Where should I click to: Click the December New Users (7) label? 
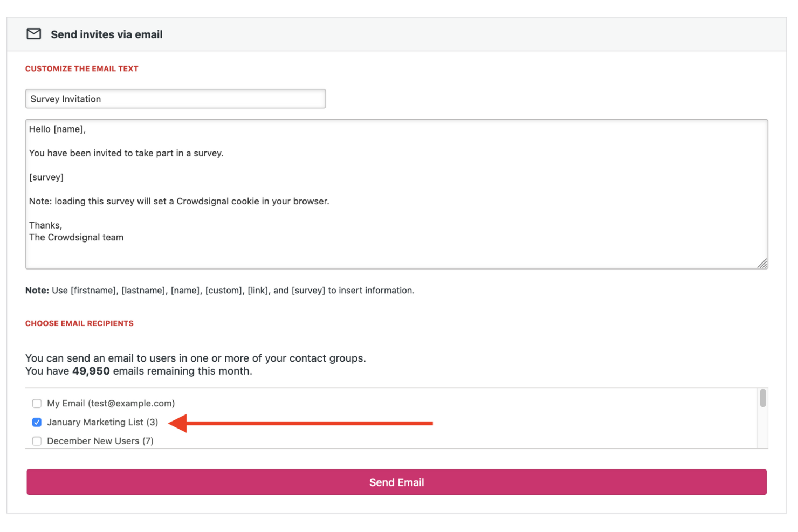coord(100,441)
